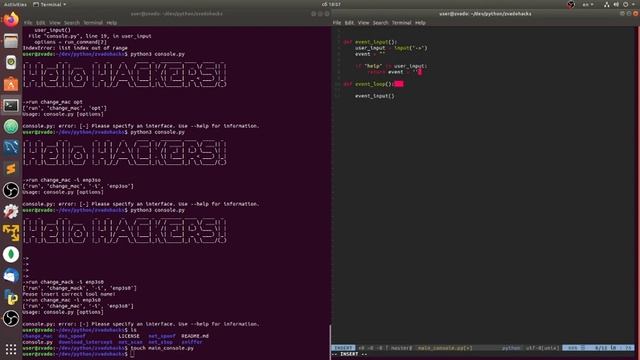640x360 pixels.
Task: Open View menu in left terminal window
Action: (x=55, y=23)
